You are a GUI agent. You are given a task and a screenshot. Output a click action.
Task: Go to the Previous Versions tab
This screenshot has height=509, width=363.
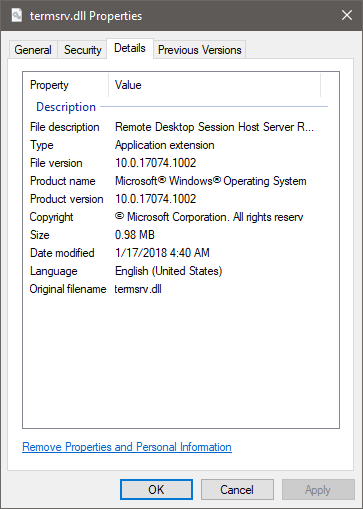point(199,50)
